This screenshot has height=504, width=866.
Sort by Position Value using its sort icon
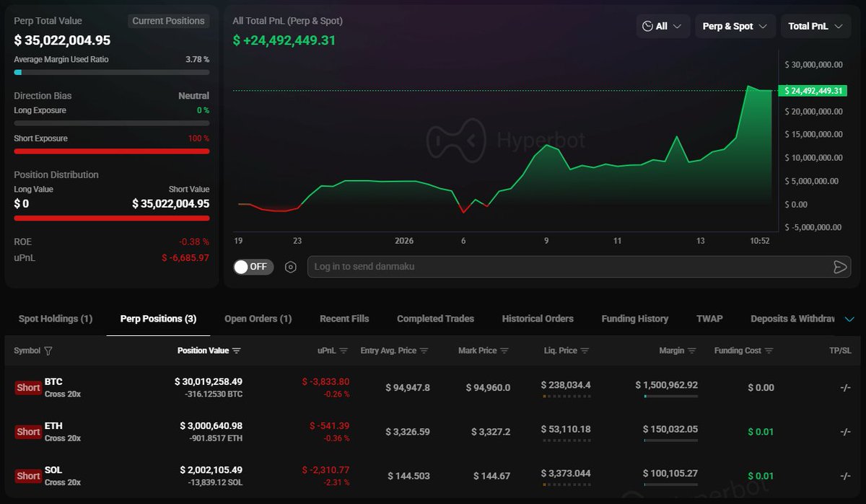(237, 351)
